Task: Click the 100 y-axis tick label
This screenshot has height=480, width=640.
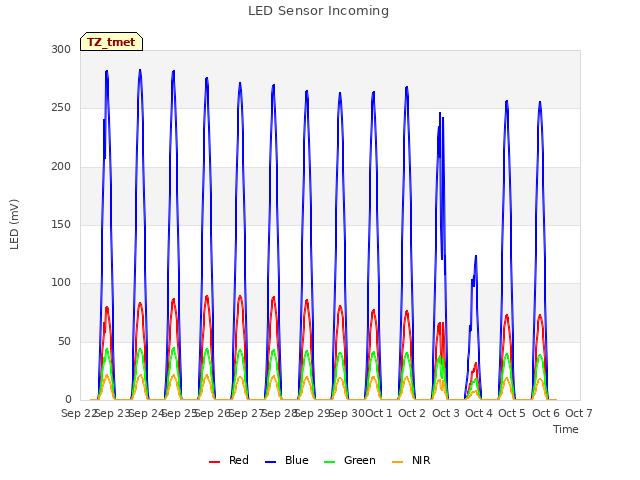Action: click(61, 282)
